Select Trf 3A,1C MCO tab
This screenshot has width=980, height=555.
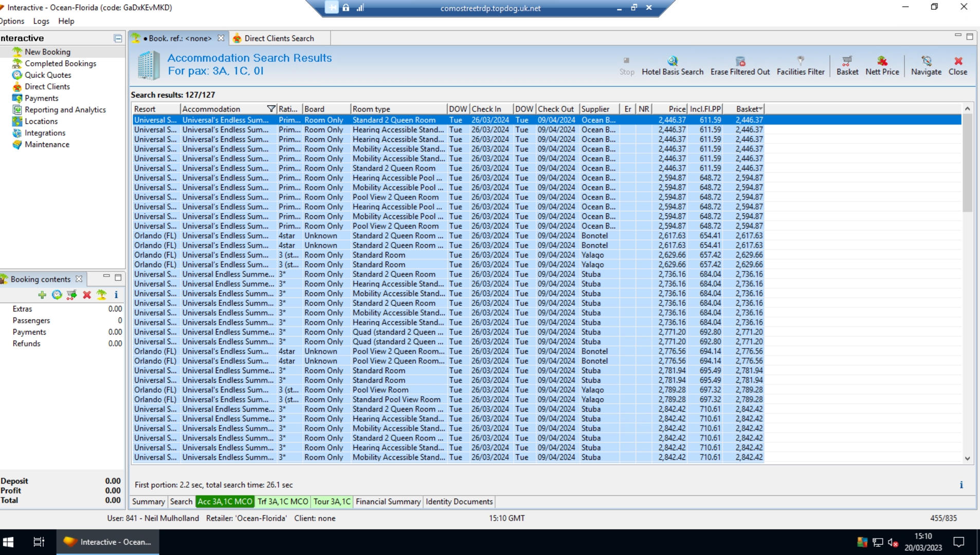pos(283,502)
